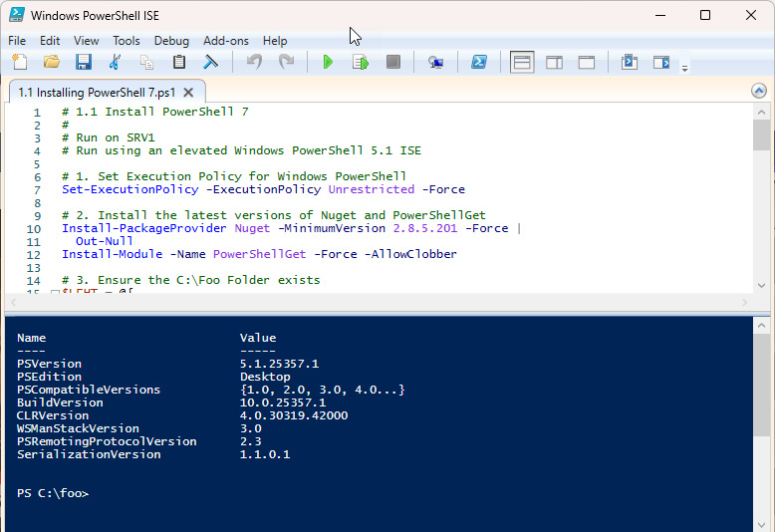775x532 pixels.
Task: Open the Add-ons menu
Action: (x=226, y=41)
